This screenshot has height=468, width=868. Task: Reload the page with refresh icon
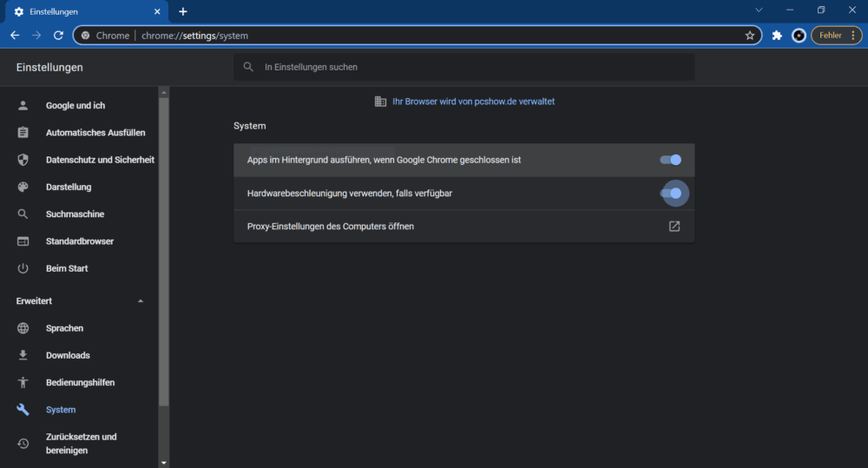click(x=58, y=36)
